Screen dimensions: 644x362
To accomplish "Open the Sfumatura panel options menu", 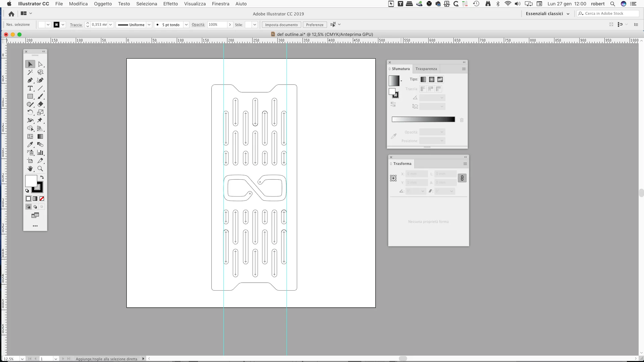I will point(464,69).
